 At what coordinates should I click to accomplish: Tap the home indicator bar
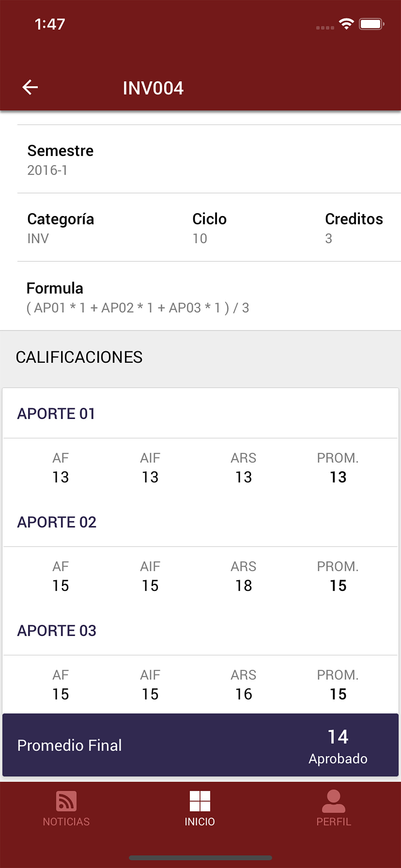coord(200,858)
